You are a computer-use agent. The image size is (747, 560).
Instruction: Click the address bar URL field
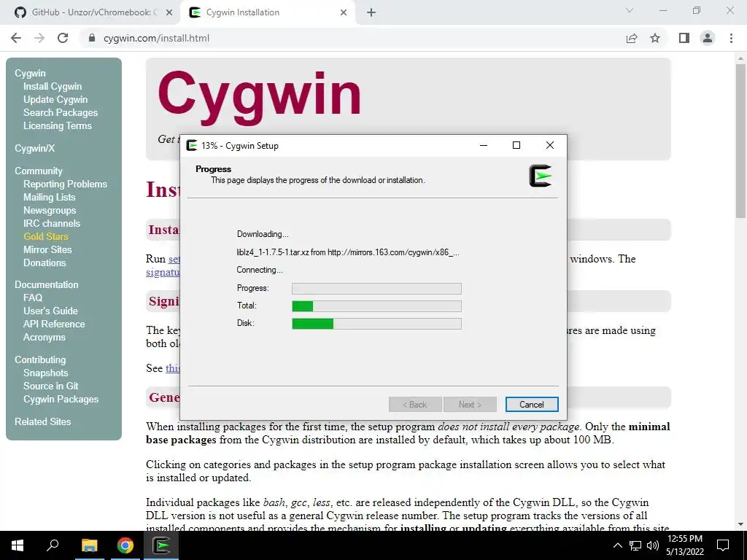pos(352,38)
